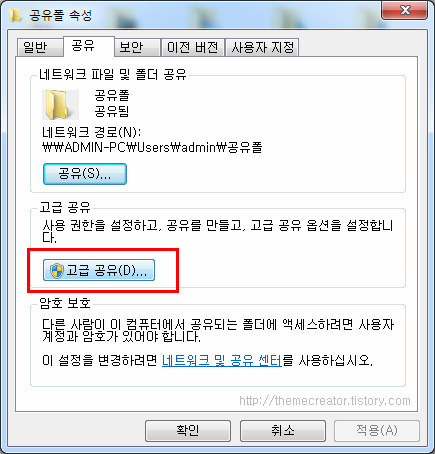Close the 공유폴 속성 dialog with X

tap(404, 10)
